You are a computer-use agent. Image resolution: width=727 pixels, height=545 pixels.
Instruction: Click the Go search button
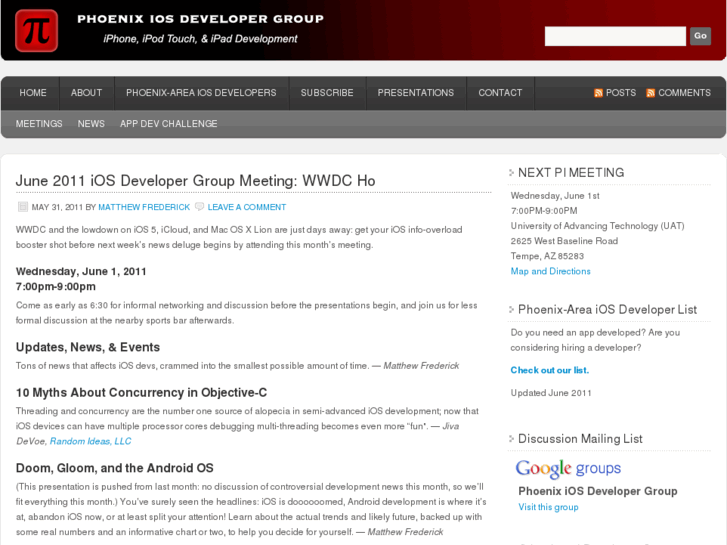(700, 36)
